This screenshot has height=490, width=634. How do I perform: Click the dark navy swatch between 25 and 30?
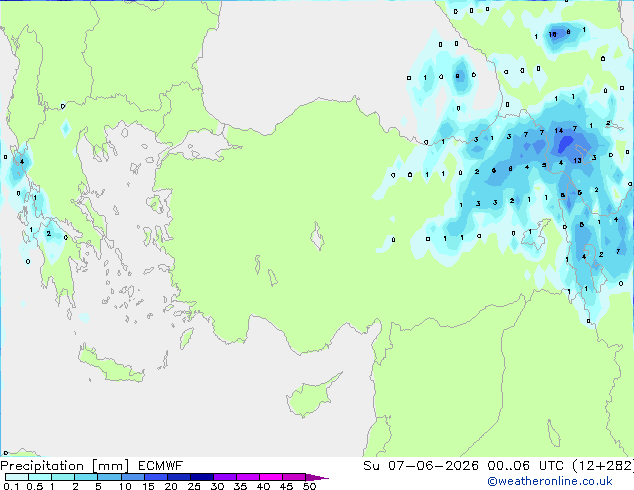(201, 477)
